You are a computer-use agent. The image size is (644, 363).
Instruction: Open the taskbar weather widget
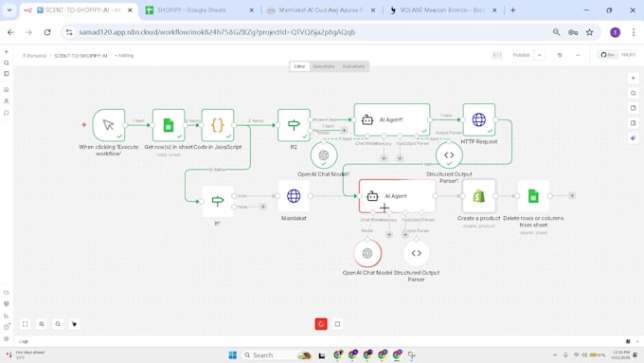tap(26, 354)
